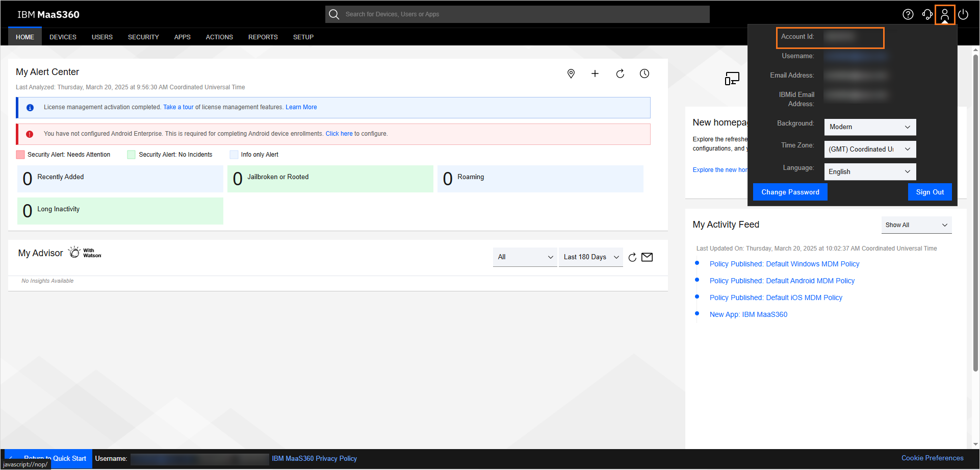Image resolution: width=980 pixels, height=470 pixels.
Task: Open Default Windows MDM Policy feed item
Action: click(x=784, y=264)
